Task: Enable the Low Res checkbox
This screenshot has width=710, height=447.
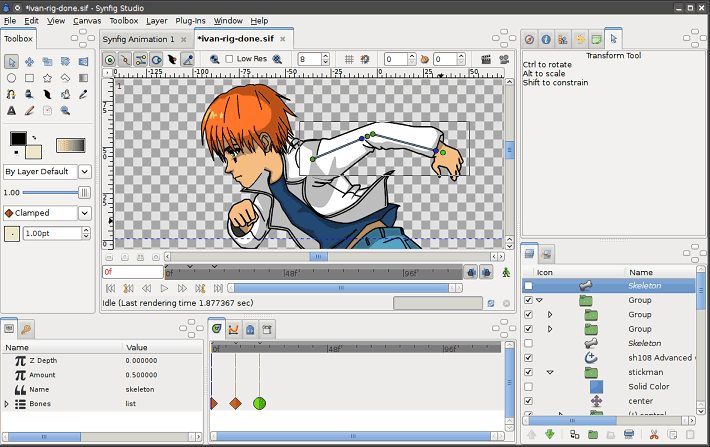Action: pos(230,59)
